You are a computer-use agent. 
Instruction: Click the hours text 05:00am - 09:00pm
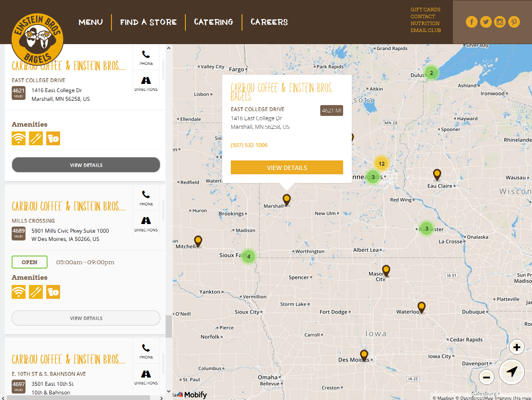coord(85,262)
